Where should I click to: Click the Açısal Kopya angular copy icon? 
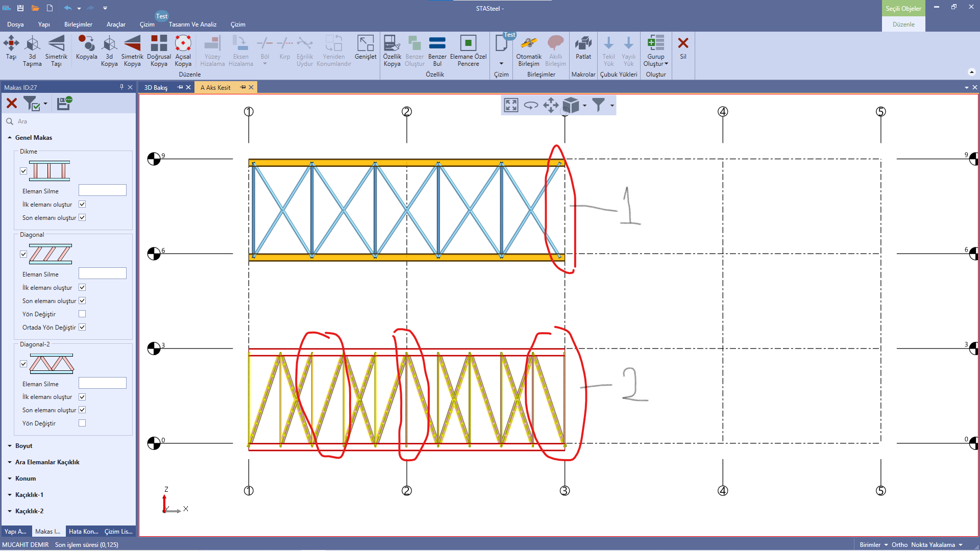point(183,44)
